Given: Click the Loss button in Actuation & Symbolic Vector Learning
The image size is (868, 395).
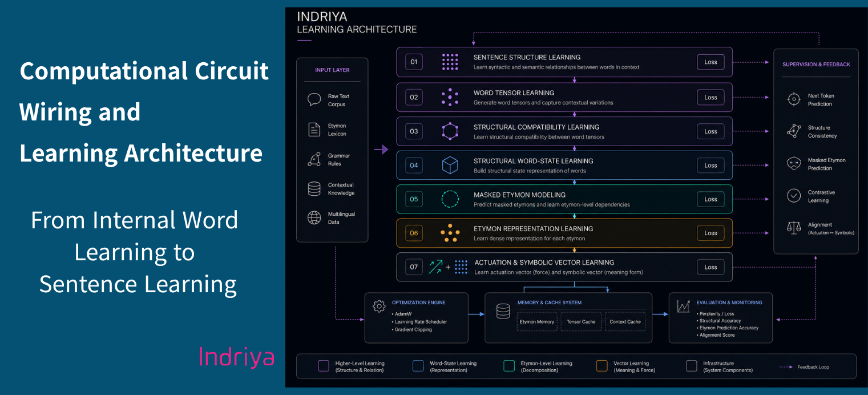Looking at the screenshot, I should tap(710, 267).
